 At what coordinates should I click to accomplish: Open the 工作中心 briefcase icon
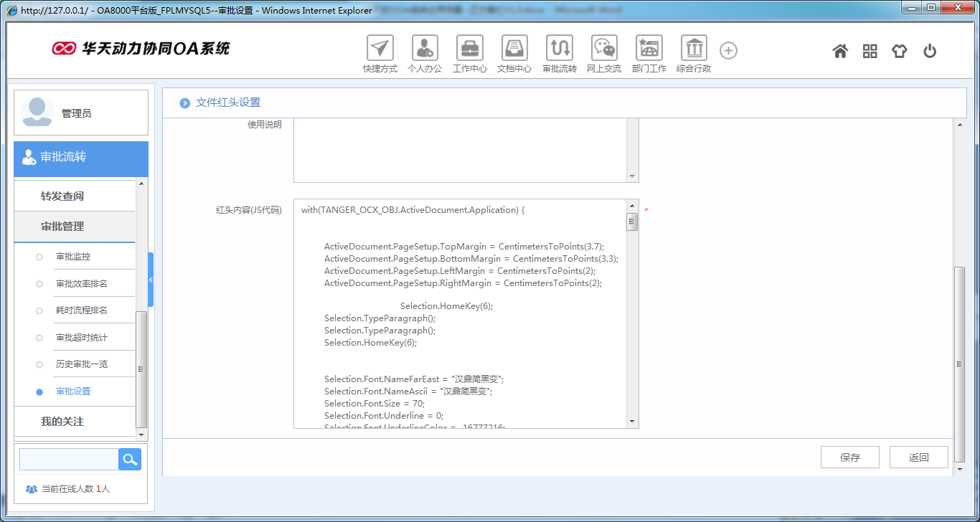tap(470, 49)
